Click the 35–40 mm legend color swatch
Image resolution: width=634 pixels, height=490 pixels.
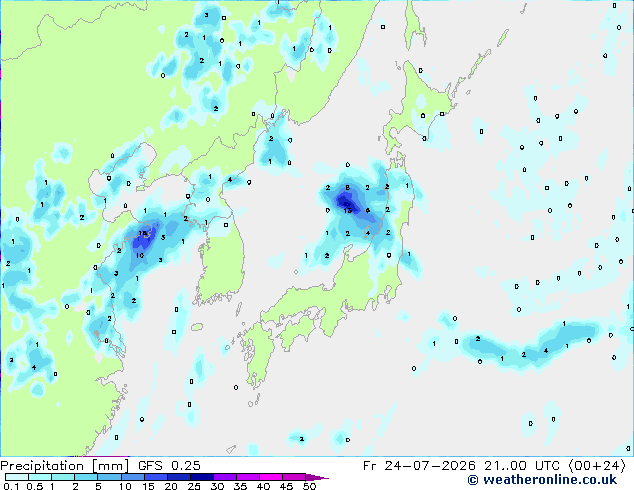tap(248, 477)
